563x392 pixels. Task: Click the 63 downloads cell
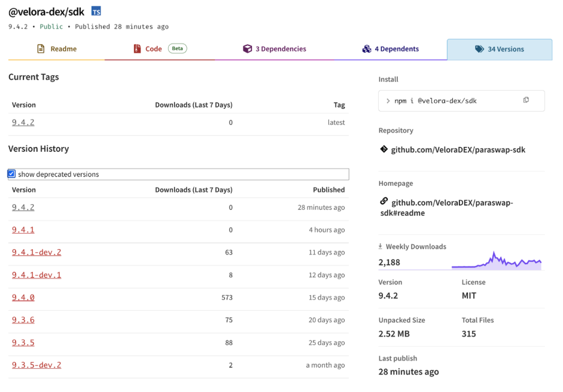coord(229,253)
